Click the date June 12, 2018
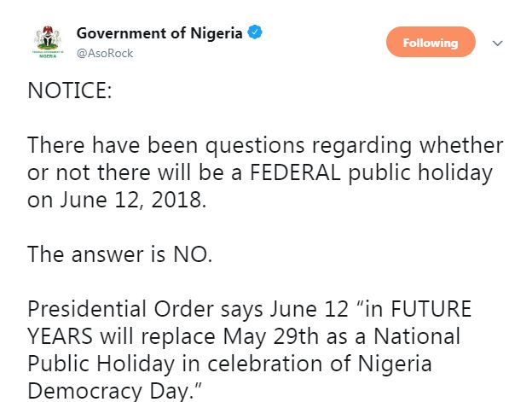This screenshot has width=532, height=402. tap(119, 200)
